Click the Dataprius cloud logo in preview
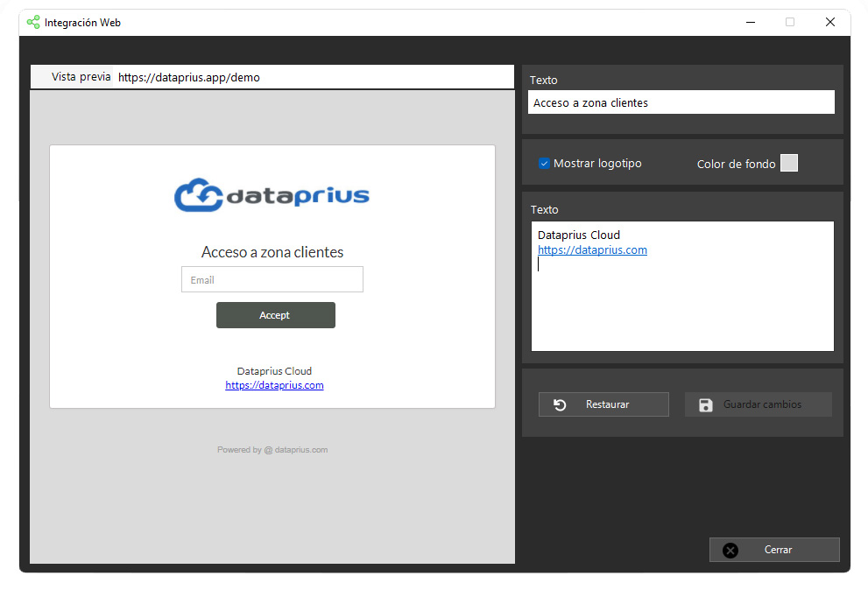 tap(272, 195)
